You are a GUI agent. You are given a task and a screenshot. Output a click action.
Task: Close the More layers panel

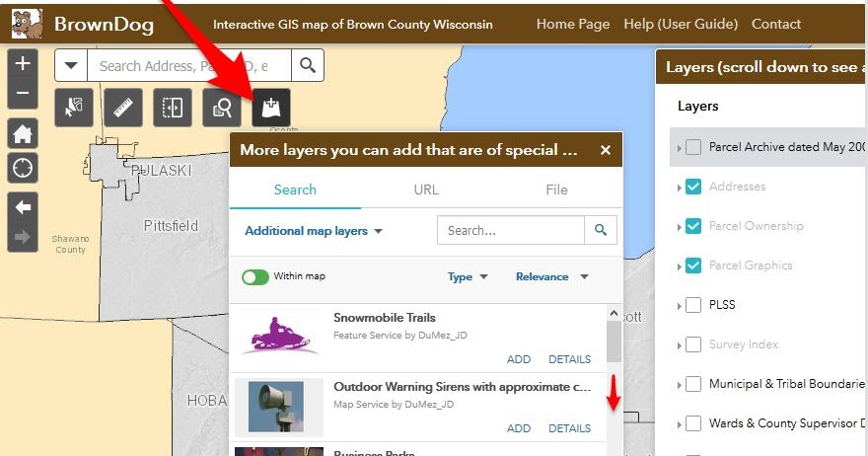606,150
